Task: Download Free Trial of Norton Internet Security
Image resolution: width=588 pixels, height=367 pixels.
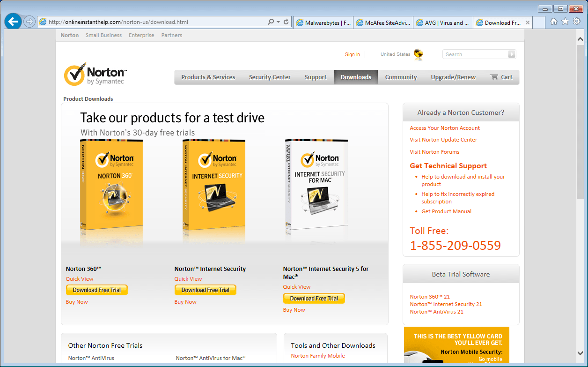Action: pyautogui.click(x=206, y=290)
